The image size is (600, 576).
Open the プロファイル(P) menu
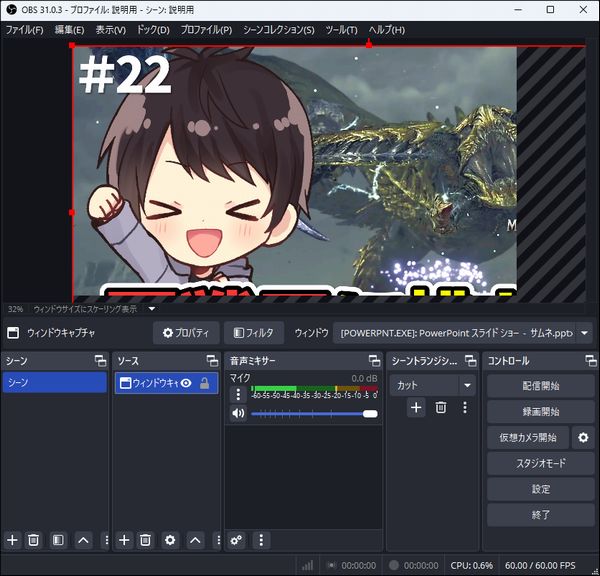pyautogui.click(x=206, y=30)
